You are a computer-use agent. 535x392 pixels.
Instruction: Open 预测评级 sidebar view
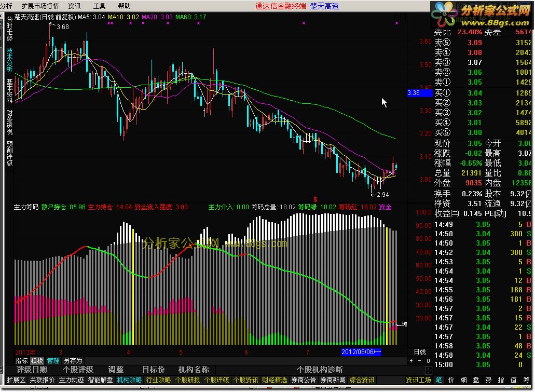click(x=9, y=153)
